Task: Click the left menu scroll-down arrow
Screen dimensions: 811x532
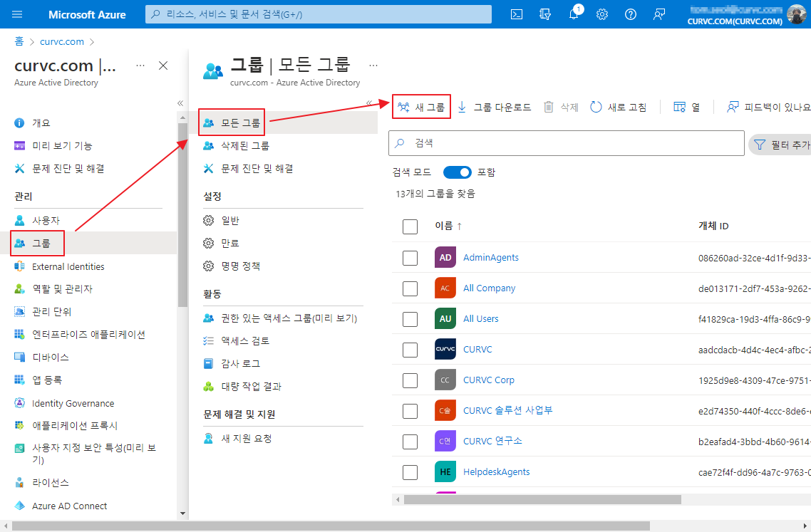Action: coord(182,513)
